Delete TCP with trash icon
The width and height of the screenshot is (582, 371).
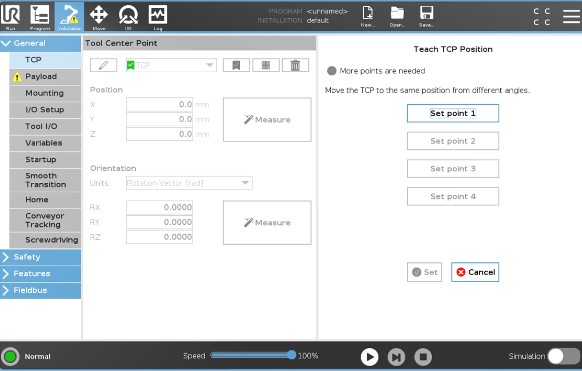tap(295, 65)
